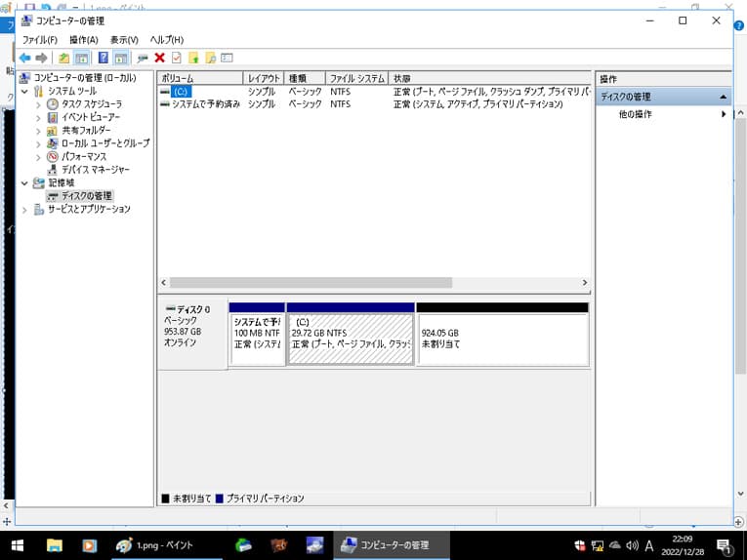Click the volume icon in system tray

point(632,545)
